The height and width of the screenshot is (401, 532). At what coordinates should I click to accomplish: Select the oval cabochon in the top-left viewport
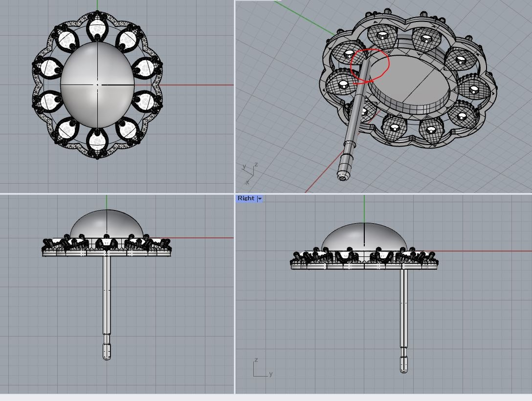(x=97, y=84)
